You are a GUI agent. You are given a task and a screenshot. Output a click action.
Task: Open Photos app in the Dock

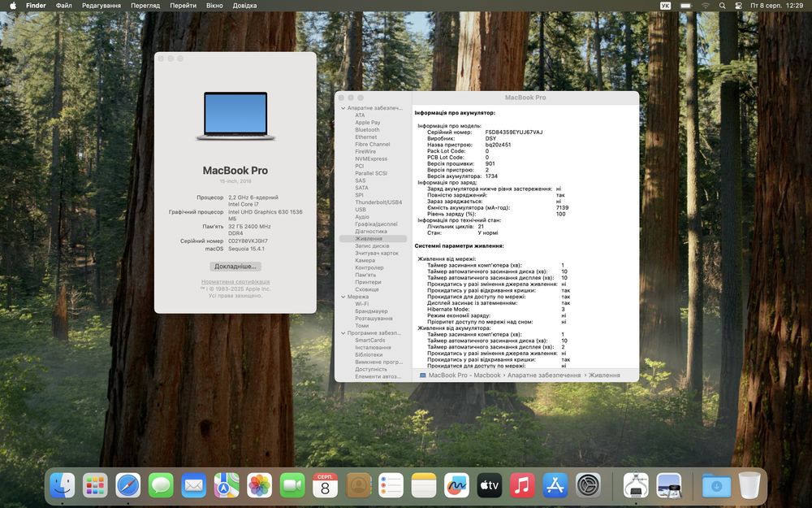coord(260,486)
